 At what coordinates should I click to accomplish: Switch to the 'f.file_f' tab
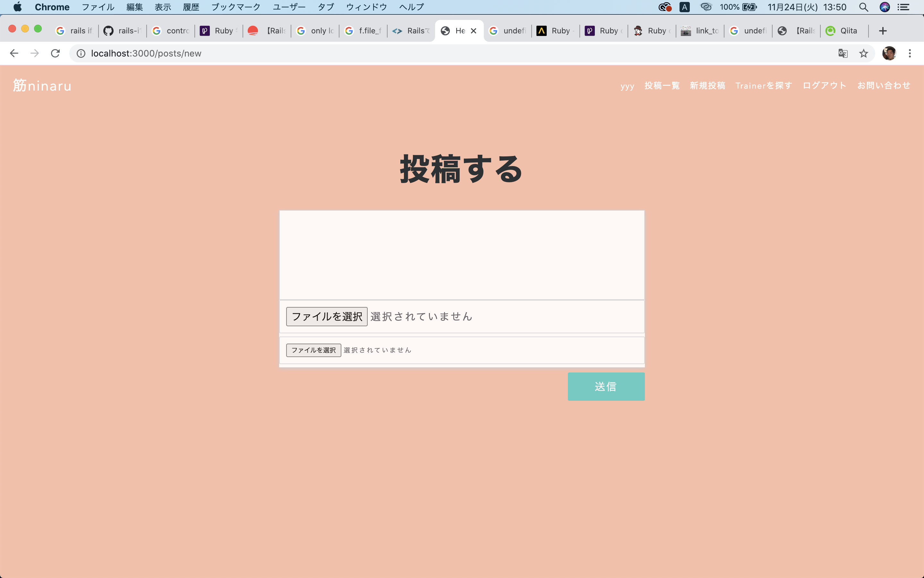click(x=363, y=31)
